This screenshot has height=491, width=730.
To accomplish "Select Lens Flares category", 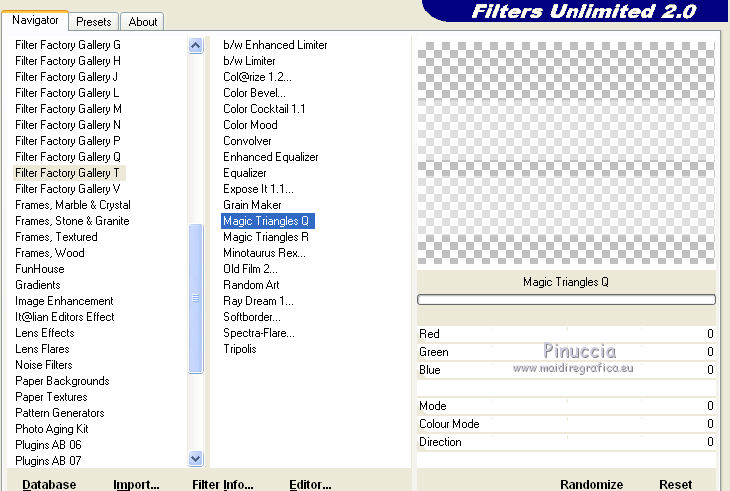I will point(42,349).
